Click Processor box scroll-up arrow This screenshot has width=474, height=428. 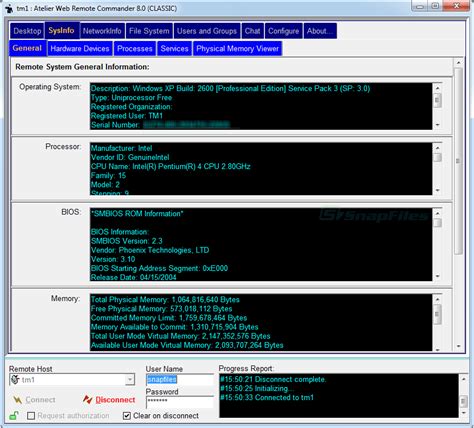click(x=438, y=148)
